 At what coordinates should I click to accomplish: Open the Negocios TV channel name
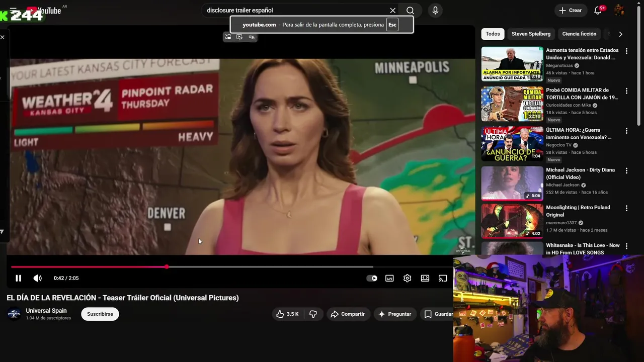tap(559, 145)
